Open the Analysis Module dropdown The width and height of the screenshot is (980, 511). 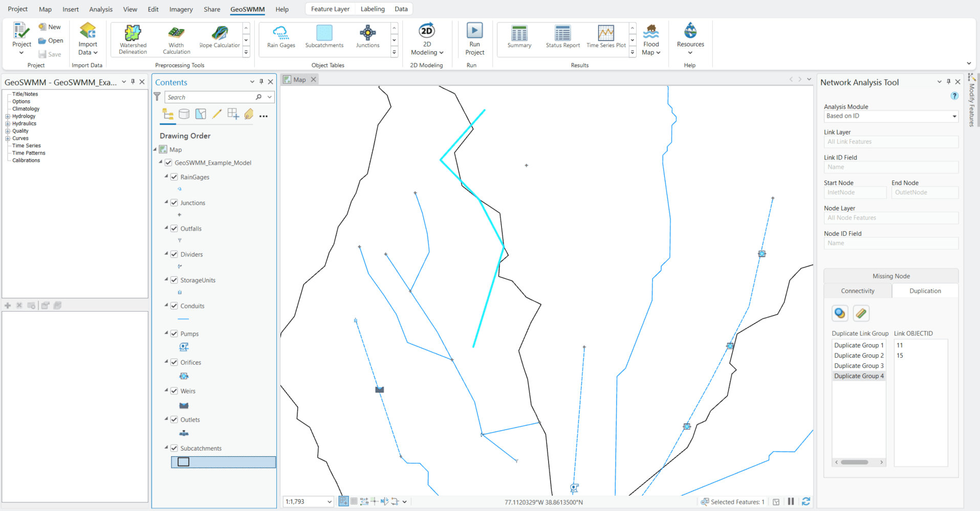coord(953,116)
